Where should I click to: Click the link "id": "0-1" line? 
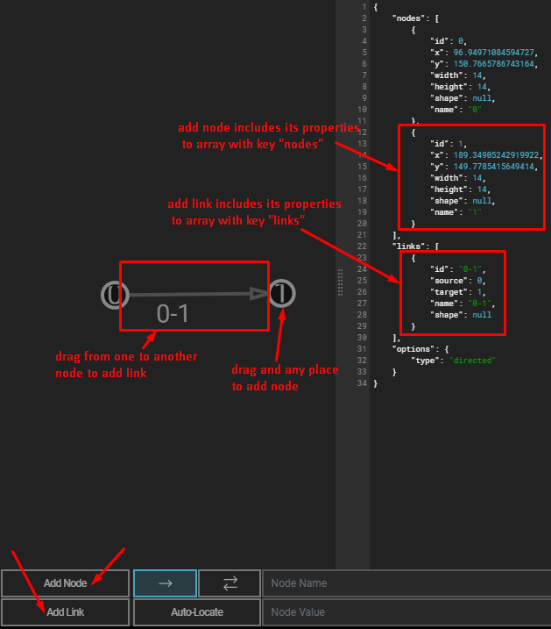458,269
